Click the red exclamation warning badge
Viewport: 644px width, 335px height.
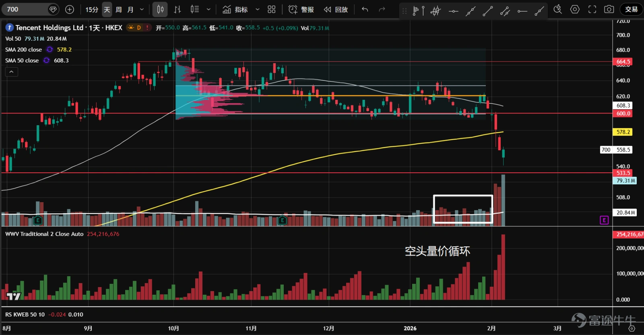(x=147, y=27)
